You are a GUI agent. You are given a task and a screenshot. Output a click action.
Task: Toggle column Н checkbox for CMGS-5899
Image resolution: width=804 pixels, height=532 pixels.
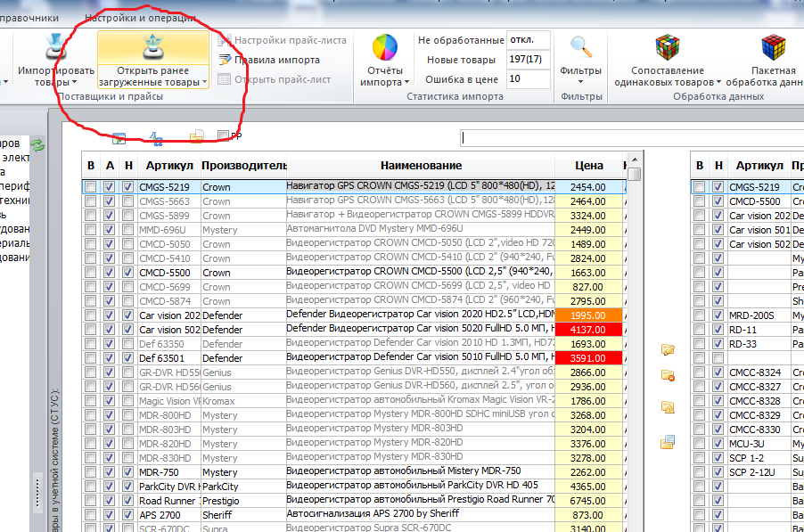pos(127,216)
